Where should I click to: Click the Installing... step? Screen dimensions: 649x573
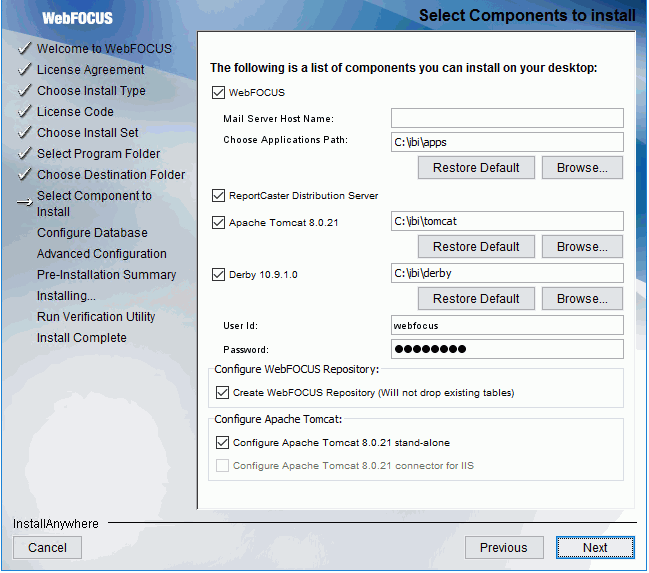(x=66, y=296)
